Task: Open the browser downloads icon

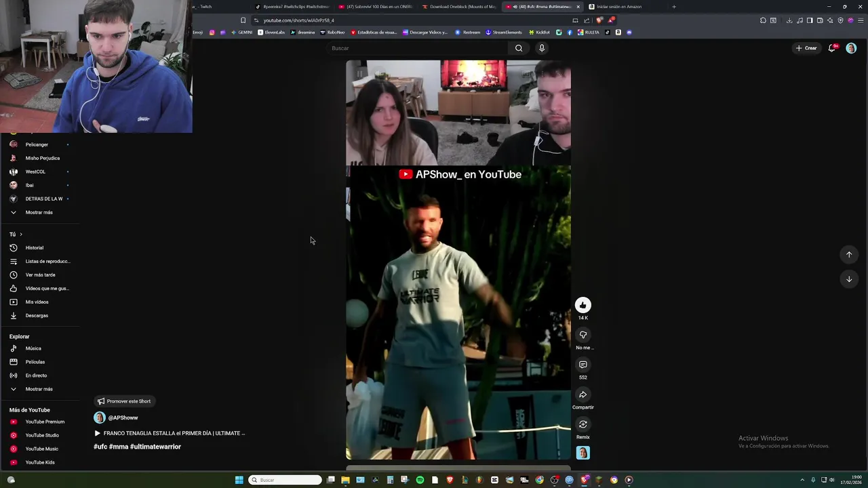Action: point(789,20)
